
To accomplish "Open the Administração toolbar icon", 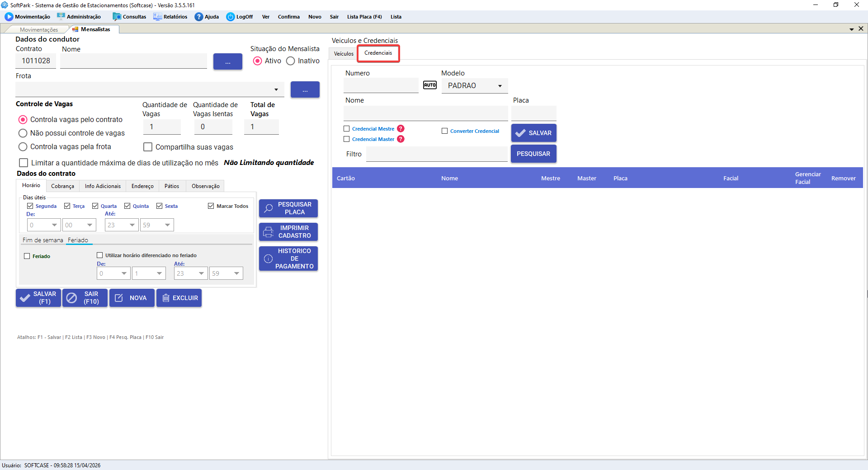I will point(61,17).
